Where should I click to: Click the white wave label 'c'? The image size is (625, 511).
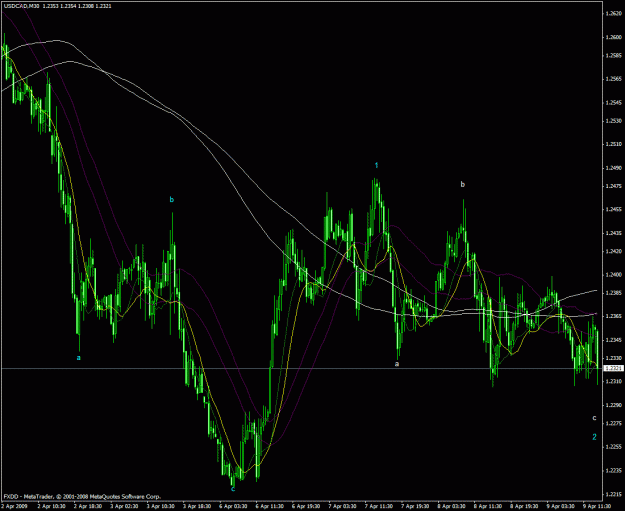(594, 418)
